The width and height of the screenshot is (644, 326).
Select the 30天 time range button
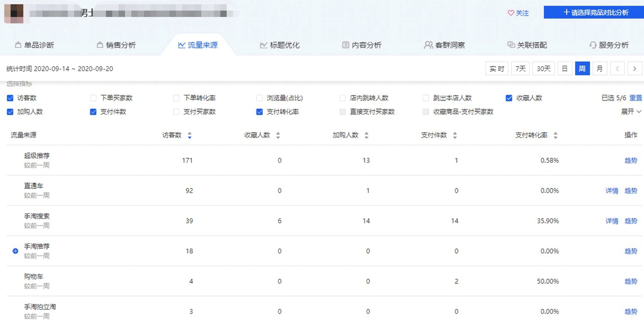(544, 69)
